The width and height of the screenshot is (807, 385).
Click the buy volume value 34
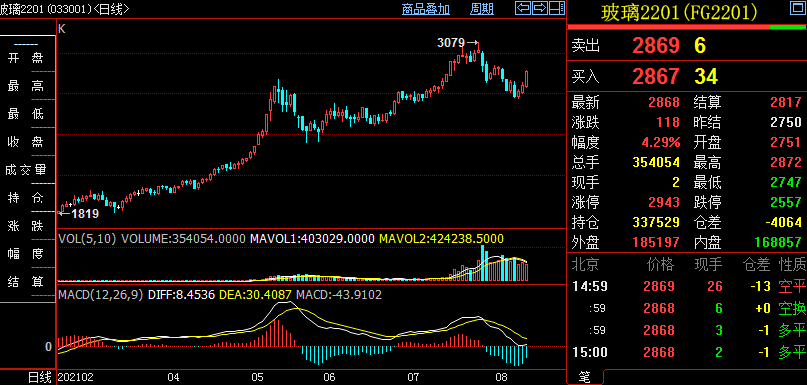[x=706, y=77]
